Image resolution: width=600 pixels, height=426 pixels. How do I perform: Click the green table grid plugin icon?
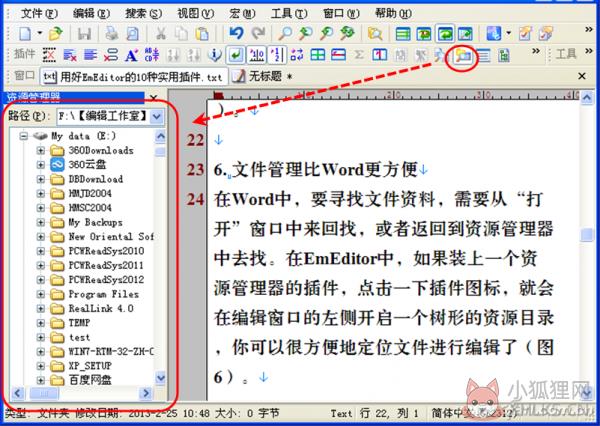click(x=318, y=55)
